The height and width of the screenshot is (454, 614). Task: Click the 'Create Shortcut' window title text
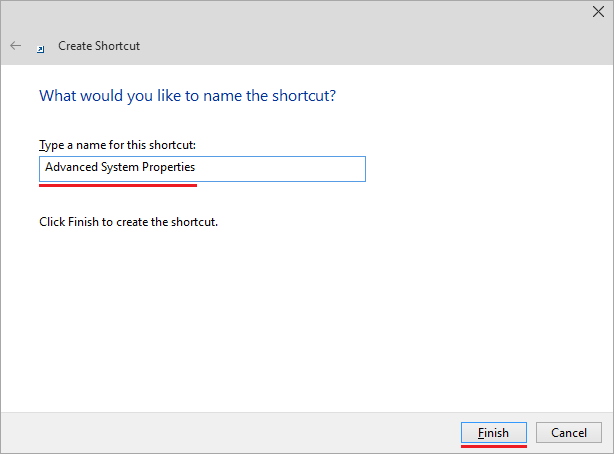(99, 46)
